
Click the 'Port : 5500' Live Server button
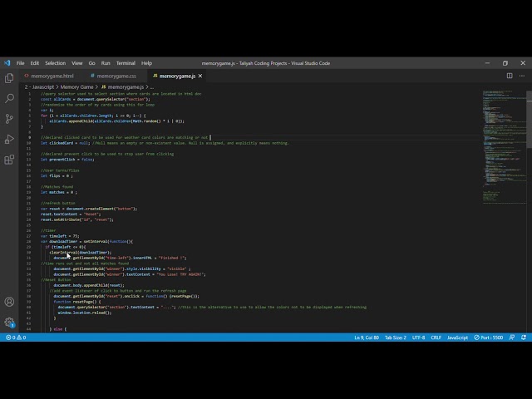[x=488, y=337]
